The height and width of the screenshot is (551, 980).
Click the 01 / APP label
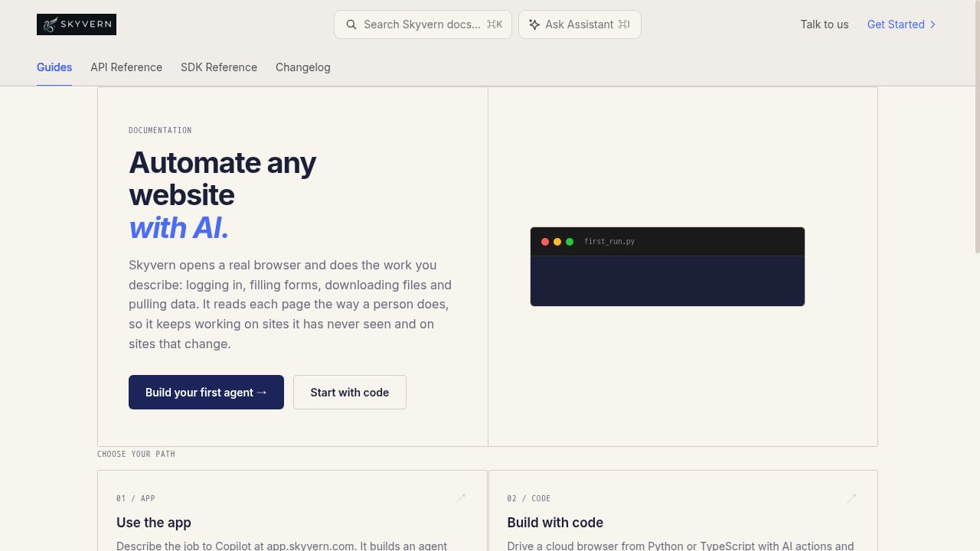(x=136, y=499)
